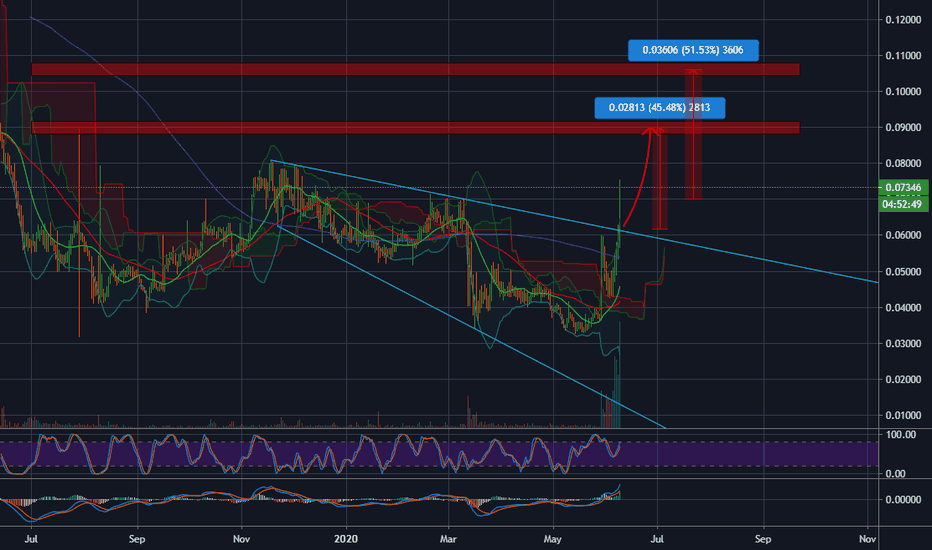
Task: Select the upper blue descending trendline
Action: click(574, 221)
